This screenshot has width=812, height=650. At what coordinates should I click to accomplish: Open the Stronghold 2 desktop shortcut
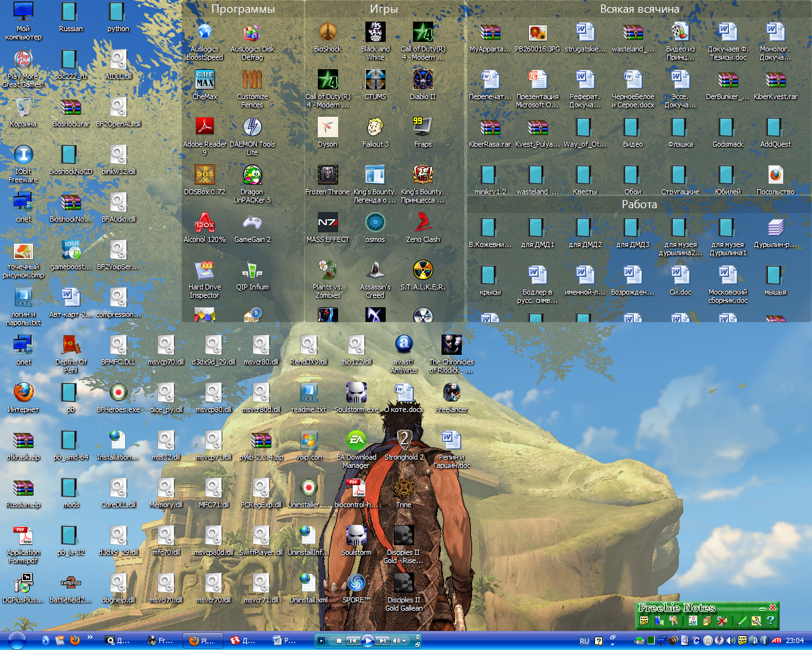coord(403,441)
